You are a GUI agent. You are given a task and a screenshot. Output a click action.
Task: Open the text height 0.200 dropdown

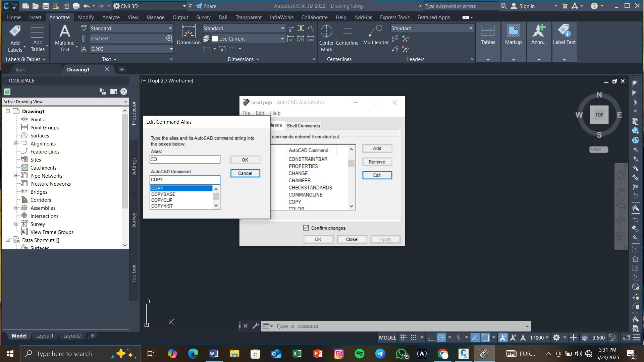tap(171, 49)
